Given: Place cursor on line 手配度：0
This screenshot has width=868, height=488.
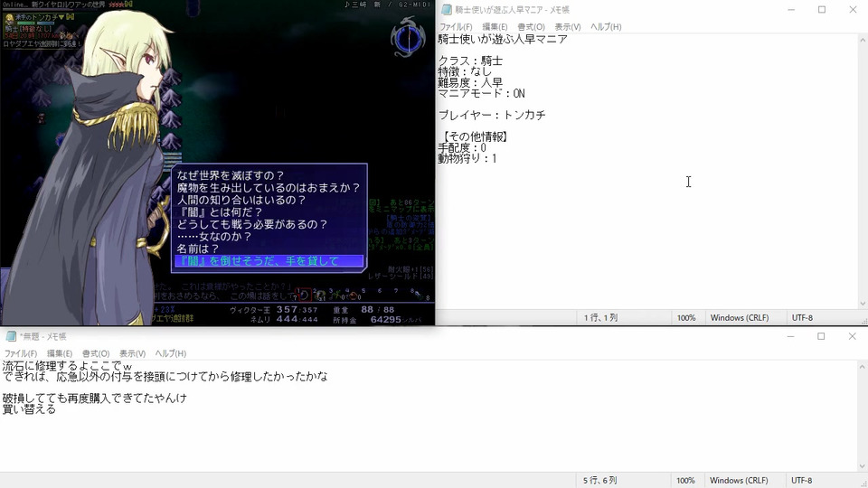Looking at the screenshot, I should pyautogui.click(x=462, y=147).
